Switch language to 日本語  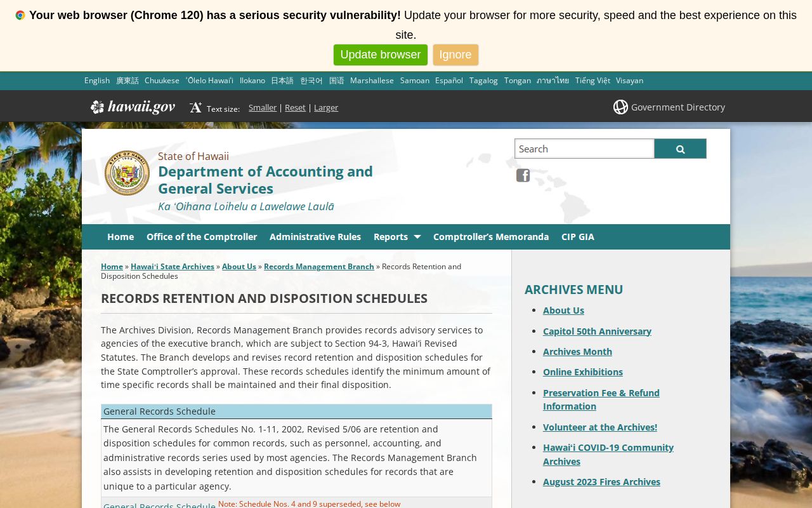282,80
